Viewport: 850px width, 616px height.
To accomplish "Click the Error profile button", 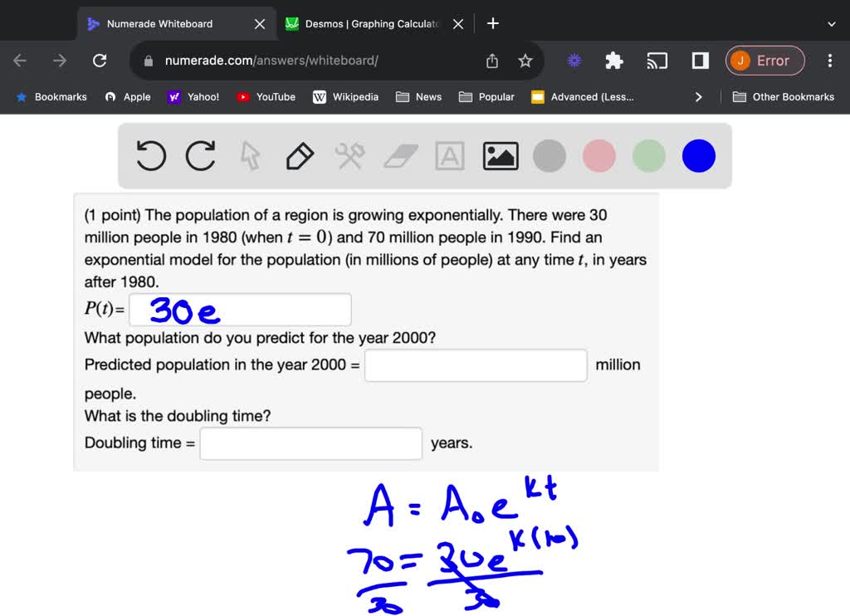I will [x=765, y=61].
